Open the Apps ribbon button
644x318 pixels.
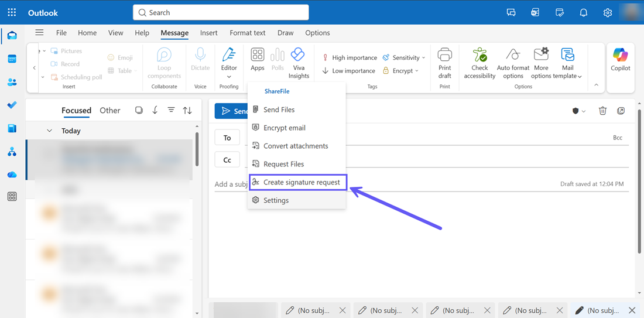tap(258, 60)
